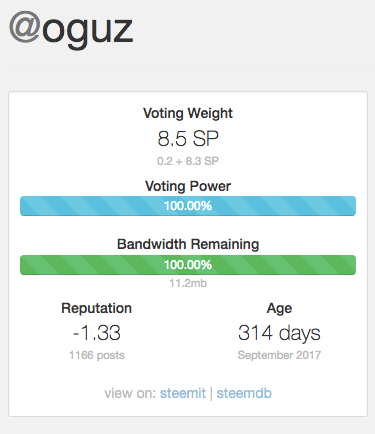Click the Voting Weight label
This screenshot has width=375, height=434.
pos(188,114)
